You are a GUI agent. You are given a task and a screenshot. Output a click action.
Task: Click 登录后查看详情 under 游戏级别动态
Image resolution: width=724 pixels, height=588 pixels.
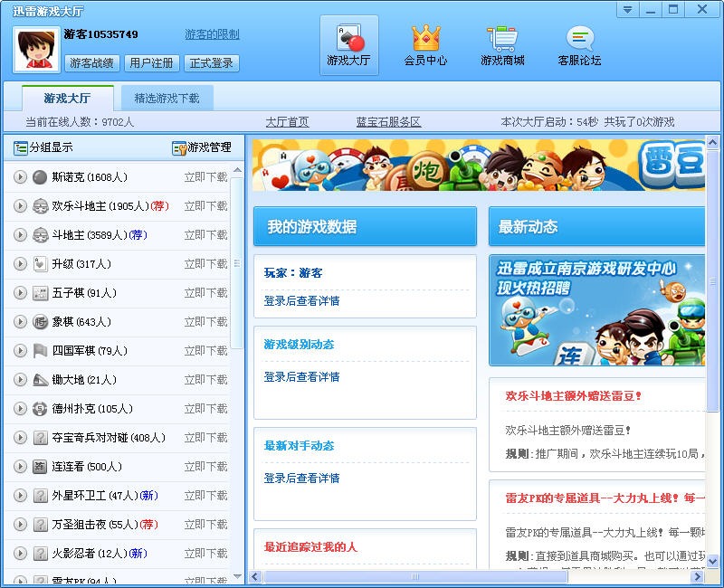(x=301, y=376)
